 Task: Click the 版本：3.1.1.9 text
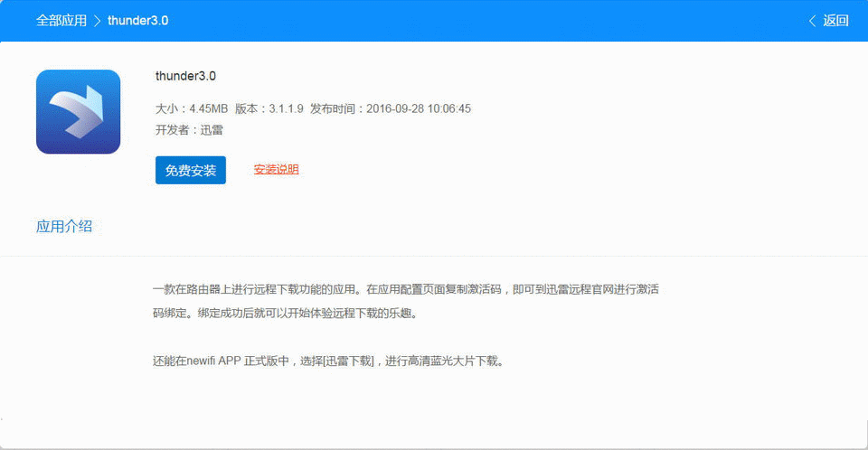pos(269,108)
